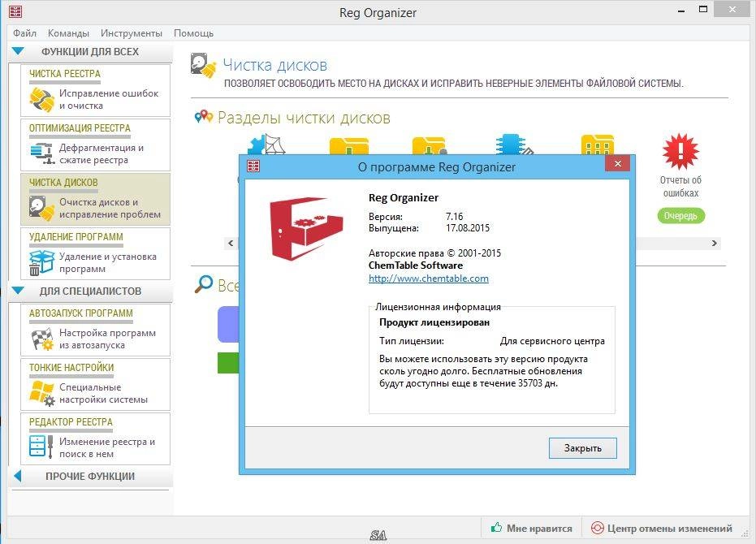756x544 pixels.
Task: Click 'Изменение реестра и поиск в нем' text
Action: point(107,447)
